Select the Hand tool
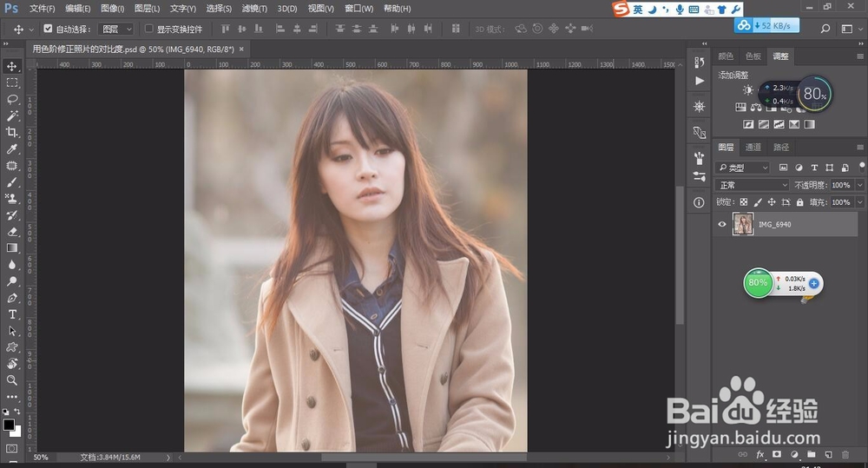 [x=11, y=364]
